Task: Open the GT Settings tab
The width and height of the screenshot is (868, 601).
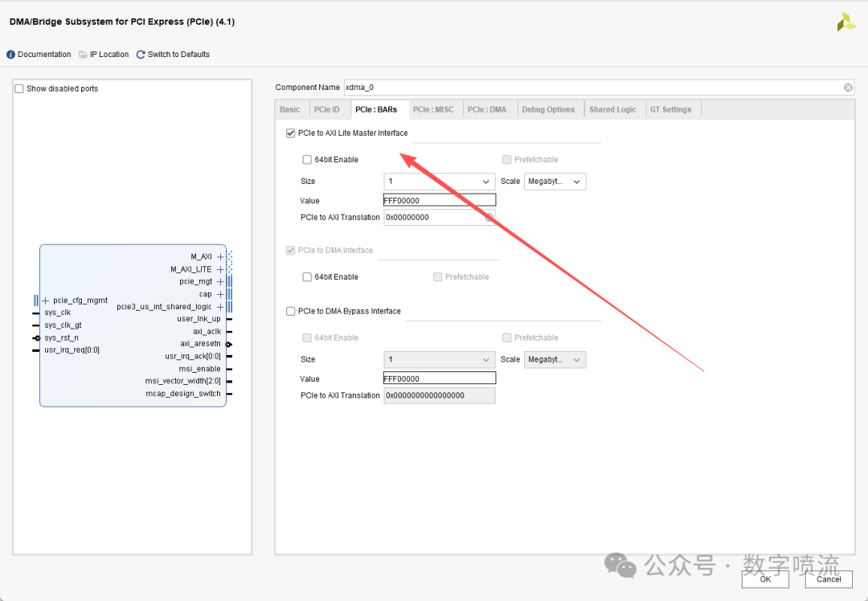Action: coord(671,109)
